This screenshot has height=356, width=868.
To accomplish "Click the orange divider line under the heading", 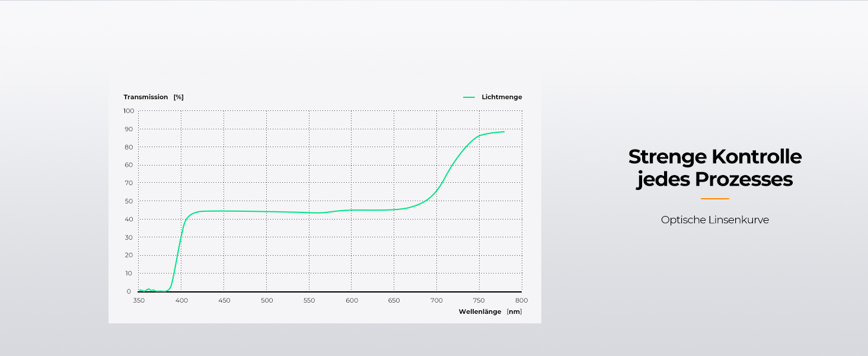I will [714, 199].
